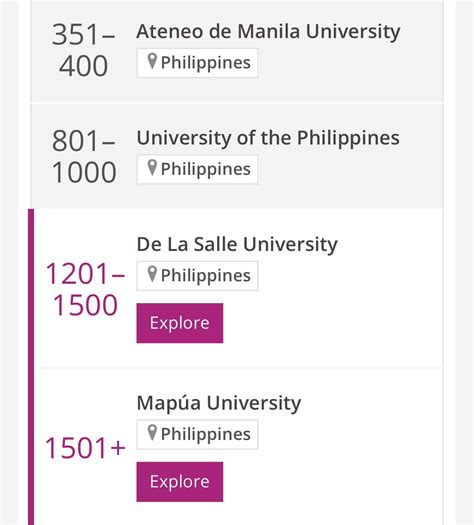Click the purple highlight bar beside De La Salle
Screen dimensions: 474x525
[31, 288]
